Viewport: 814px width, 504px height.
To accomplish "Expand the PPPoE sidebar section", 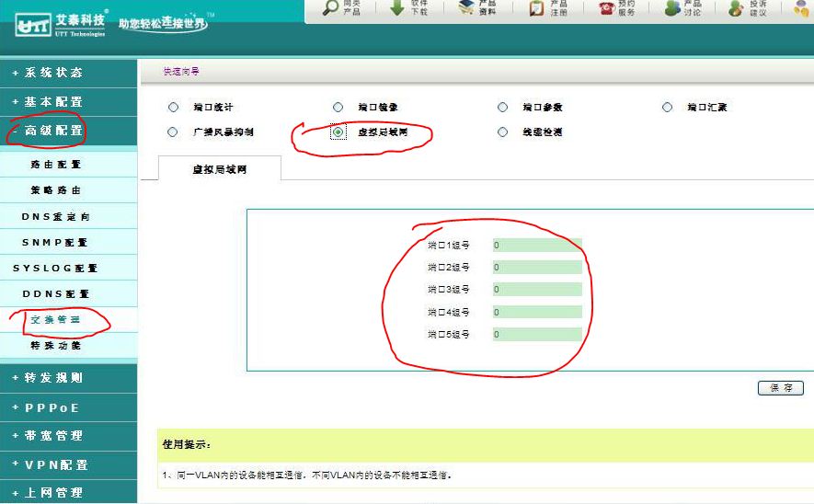I will pos(69,407).
